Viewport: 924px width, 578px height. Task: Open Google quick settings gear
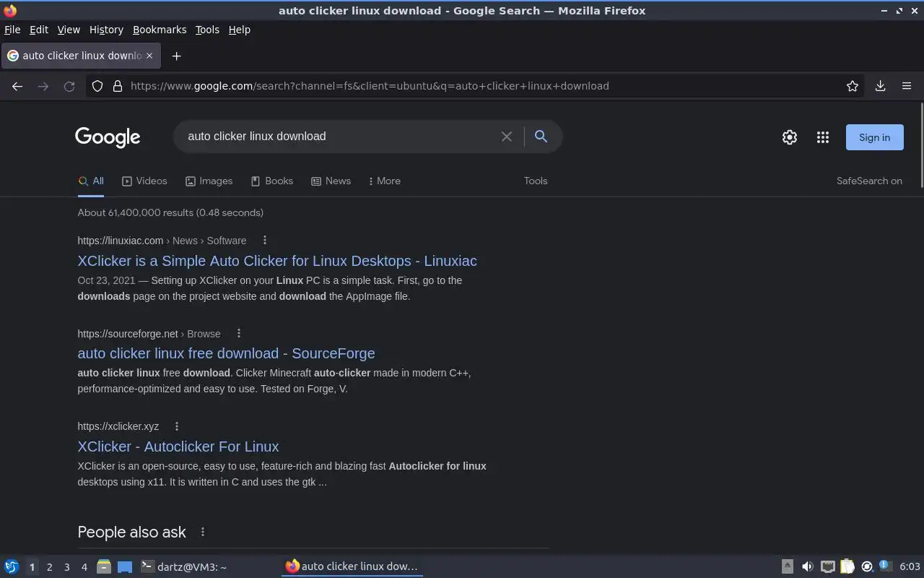click(790, 137)
